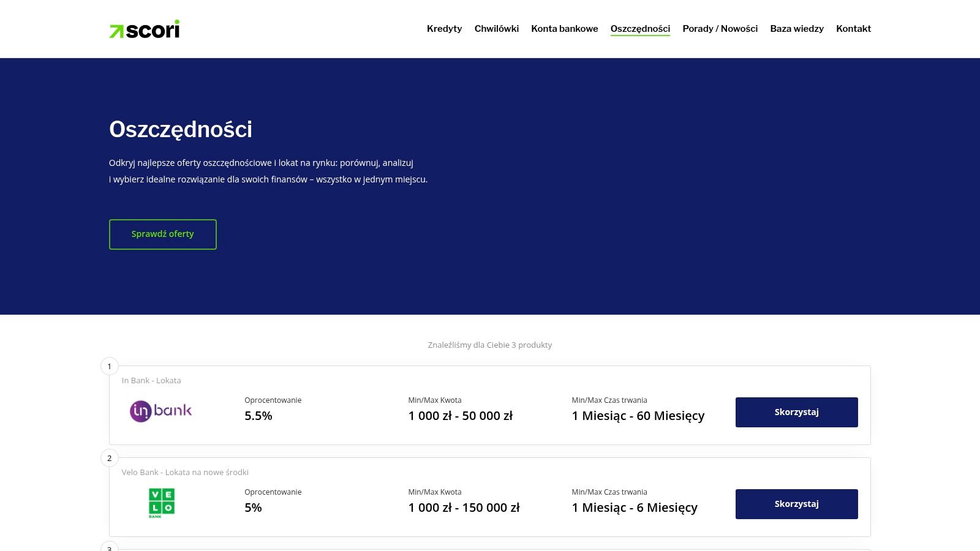
Task: Click Skorzystaj for In Bank Lokata
Action: click(796, 412)
